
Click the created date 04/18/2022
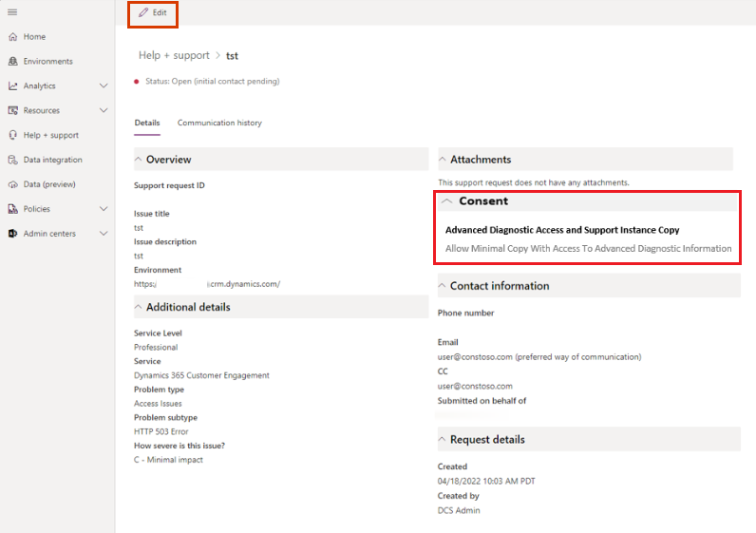click(486, 481)
